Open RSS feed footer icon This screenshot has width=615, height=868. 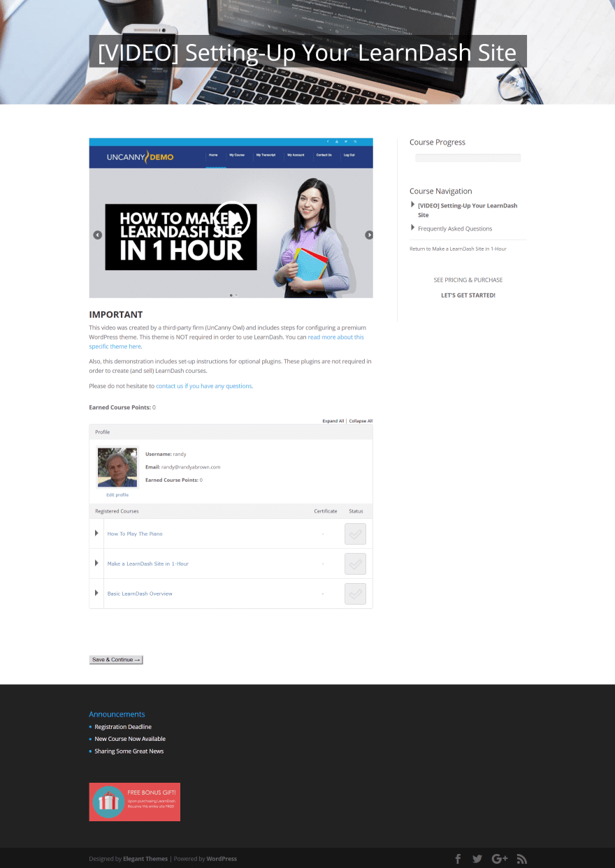coord(521,859)
